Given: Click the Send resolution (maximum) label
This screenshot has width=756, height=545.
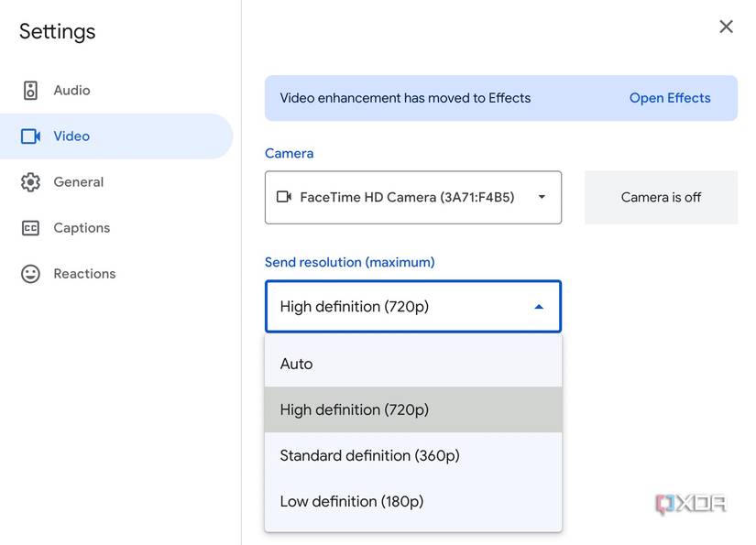Looking at the screenshot, I should (x=349, y=262).
